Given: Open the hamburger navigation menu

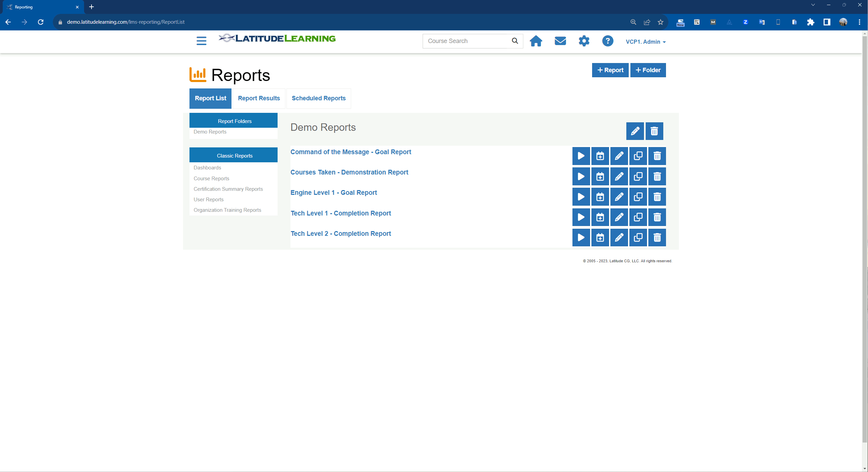Looking at the screenshot, I should [x=201, y=41].
